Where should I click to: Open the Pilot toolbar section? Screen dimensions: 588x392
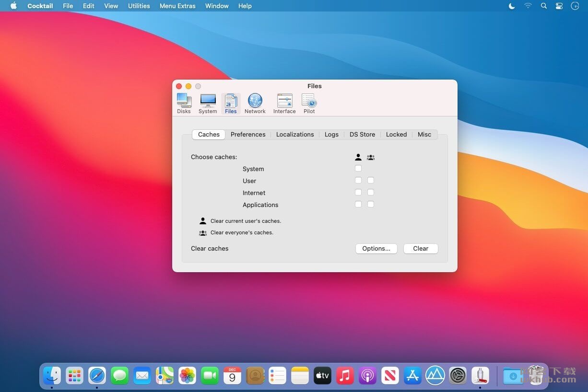click(309, 104)
